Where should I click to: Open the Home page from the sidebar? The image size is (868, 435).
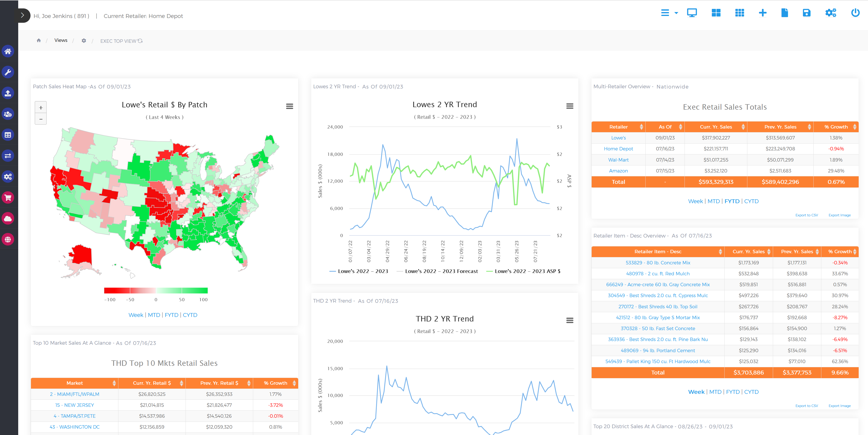(x=8, y=51)
